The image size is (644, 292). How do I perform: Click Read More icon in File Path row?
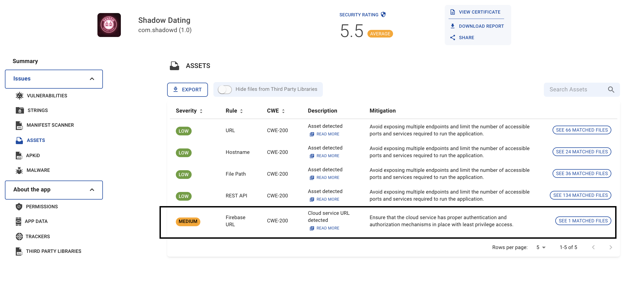pyautogui.click(x=312, y=178)
